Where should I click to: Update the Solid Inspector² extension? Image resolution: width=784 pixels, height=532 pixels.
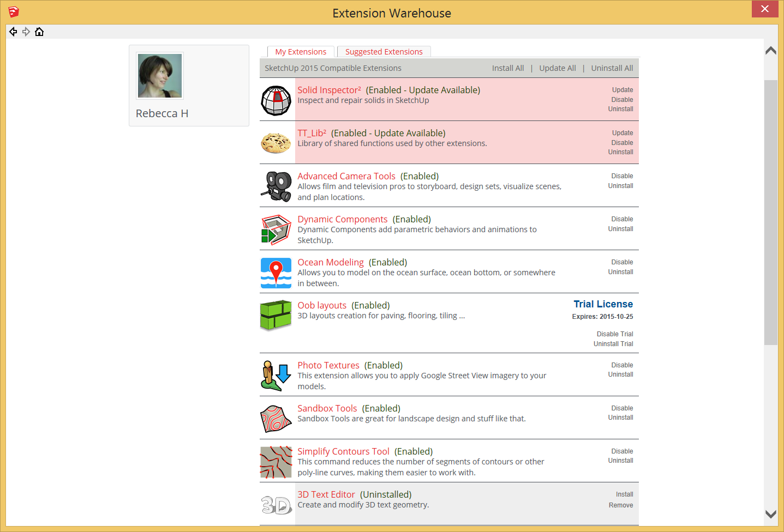pos(622,90)
